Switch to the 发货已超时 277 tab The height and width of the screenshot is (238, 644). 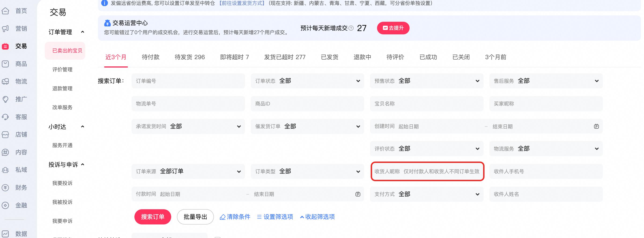(x=285, y=57)
